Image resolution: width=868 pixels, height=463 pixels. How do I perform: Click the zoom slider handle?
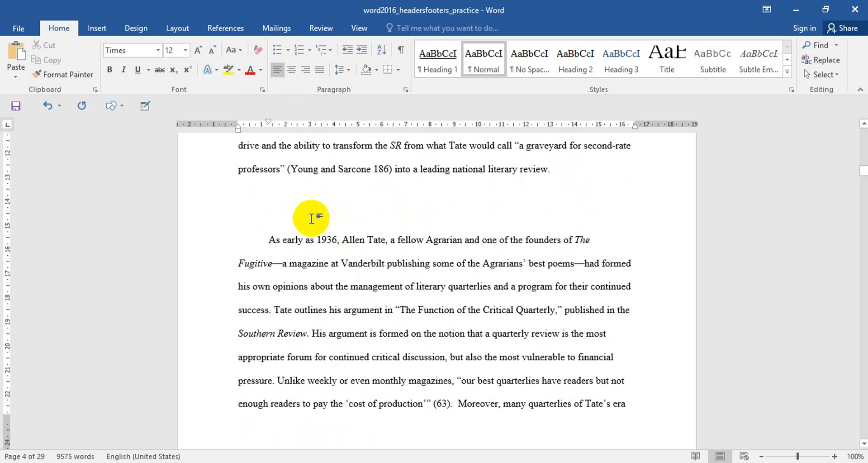click(x=798, y=457)
